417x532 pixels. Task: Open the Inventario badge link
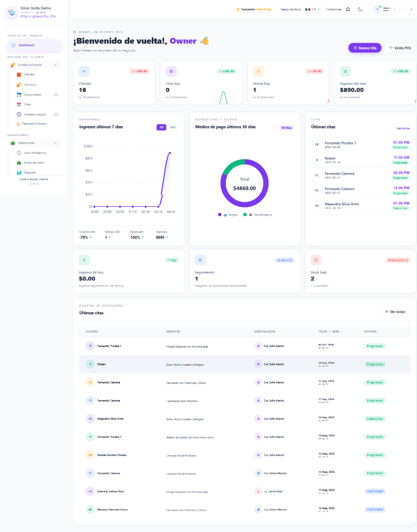(x=398, y=260)
